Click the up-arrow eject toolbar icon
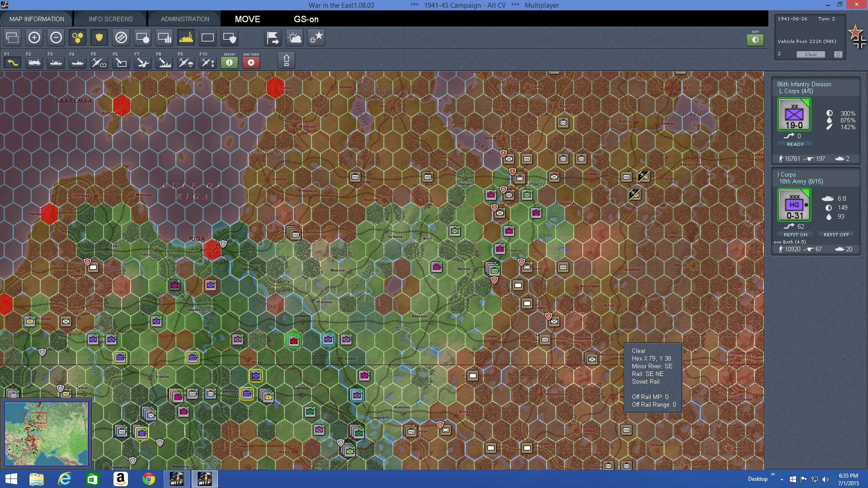Viewport: 868px width, 488px height. 286,61
